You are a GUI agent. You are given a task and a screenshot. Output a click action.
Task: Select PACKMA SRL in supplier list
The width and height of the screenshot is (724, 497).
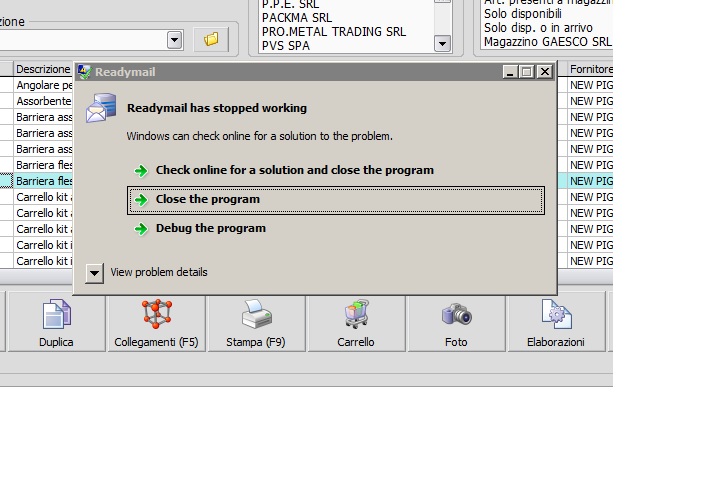pos(297,18)
